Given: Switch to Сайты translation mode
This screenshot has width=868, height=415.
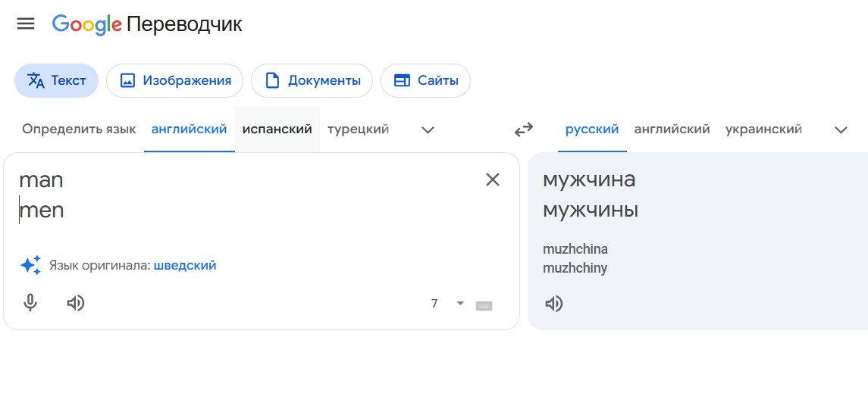Looking at the screenshot, I should pyautogui.click(x=426, y=81).
